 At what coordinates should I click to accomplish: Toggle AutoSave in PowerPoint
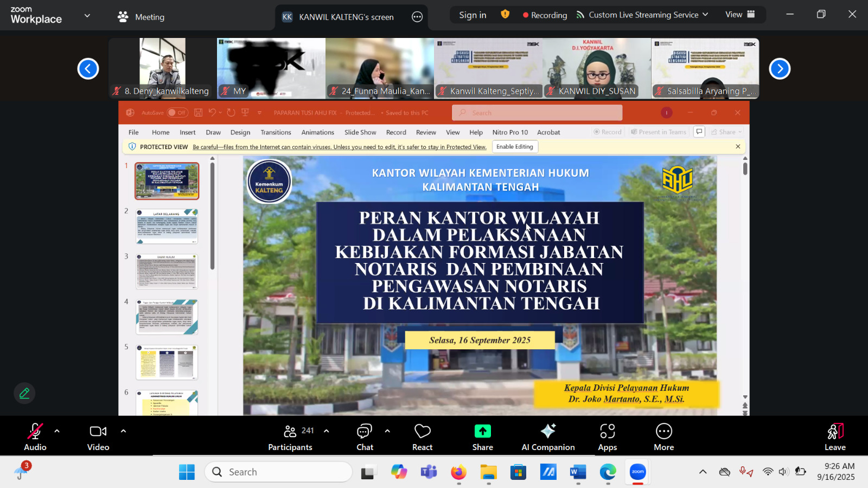pyautogui.click(x=177, y=112)
